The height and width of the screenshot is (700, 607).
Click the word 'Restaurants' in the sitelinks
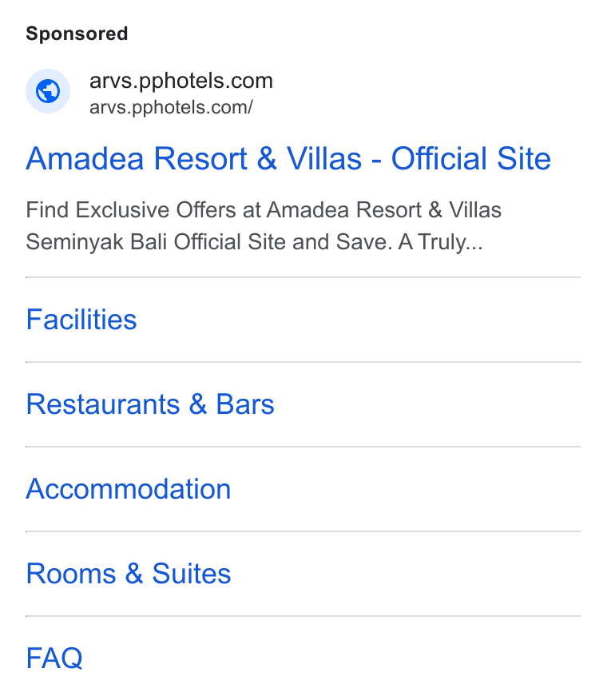pyautogui.click(x=103, y=404)
